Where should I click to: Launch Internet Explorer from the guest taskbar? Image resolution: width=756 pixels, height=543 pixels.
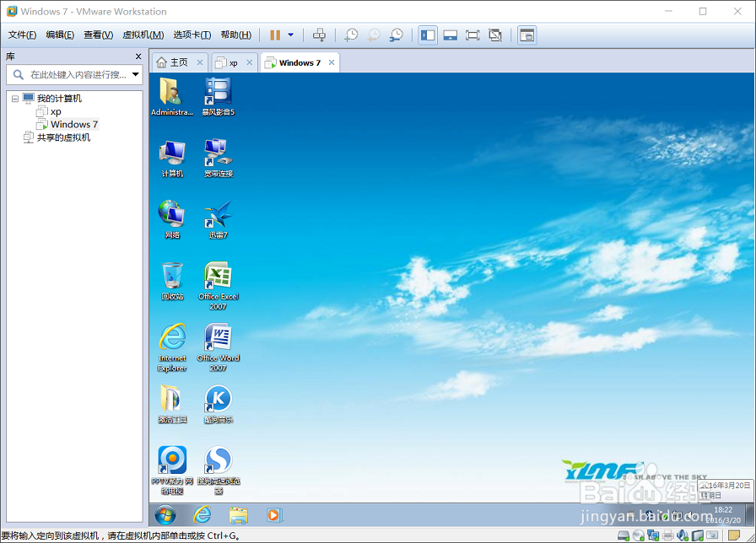pyautogui.click(x=202, y=515)
